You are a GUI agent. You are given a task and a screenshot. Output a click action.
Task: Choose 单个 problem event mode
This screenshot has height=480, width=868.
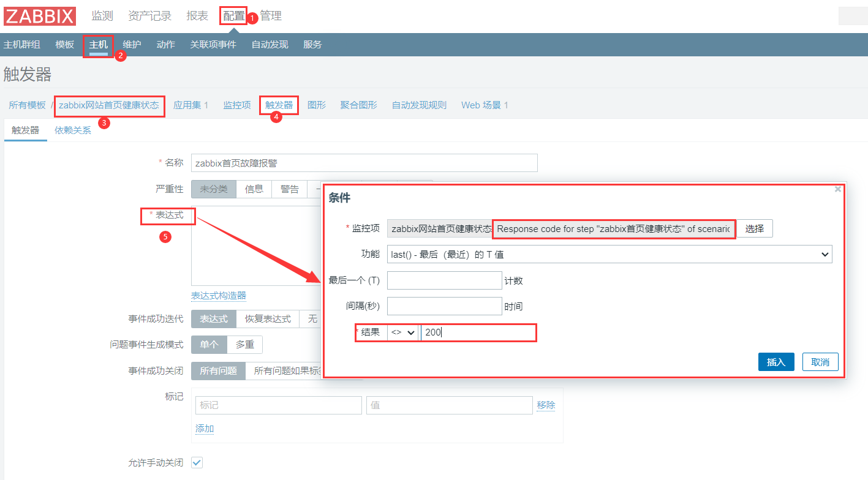pyautogui.click(x=209, y=345)
